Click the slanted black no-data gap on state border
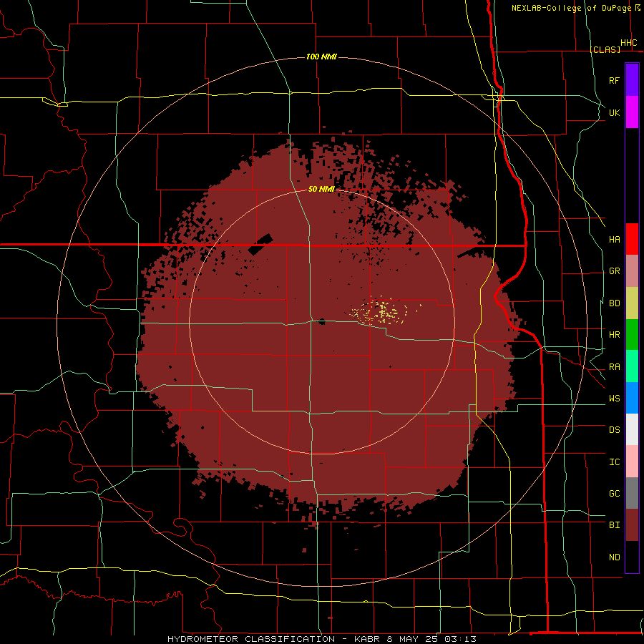This screenshot has height=644, width=644. (x=260, y=245)
